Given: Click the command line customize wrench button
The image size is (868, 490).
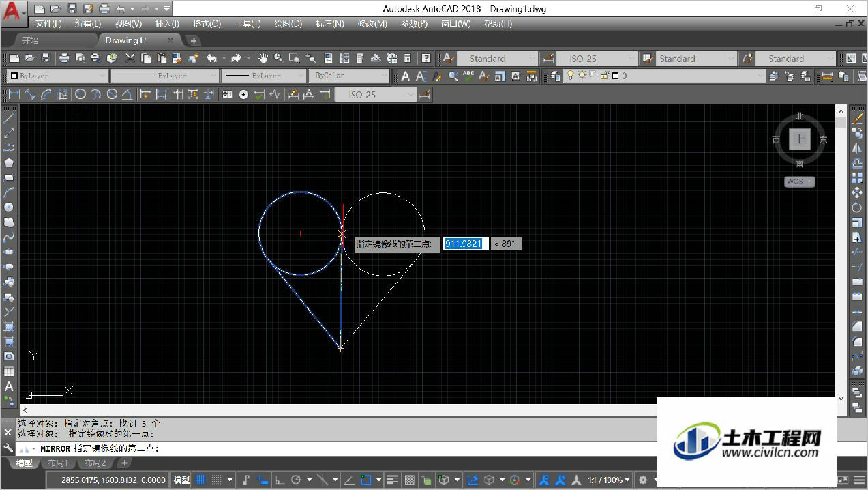Looking at the screenshot, I should click(9, 448).
